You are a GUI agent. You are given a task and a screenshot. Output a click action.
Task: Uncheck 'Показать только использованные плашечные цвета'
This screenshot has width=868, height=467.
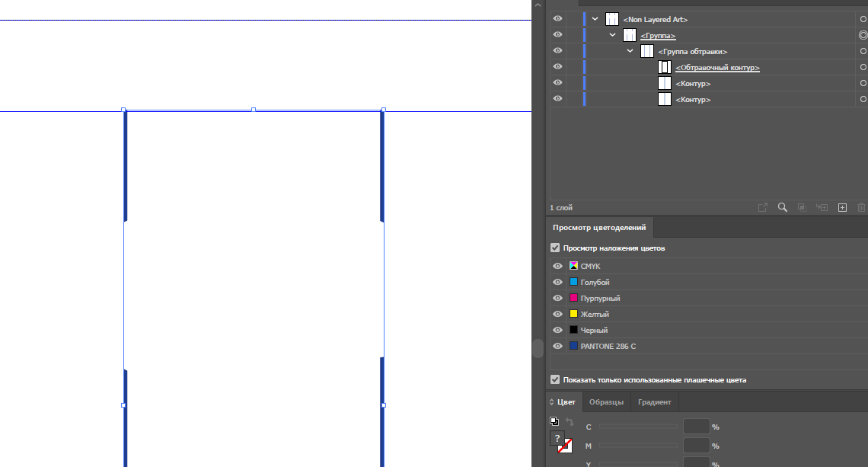[x=555, y=379]
